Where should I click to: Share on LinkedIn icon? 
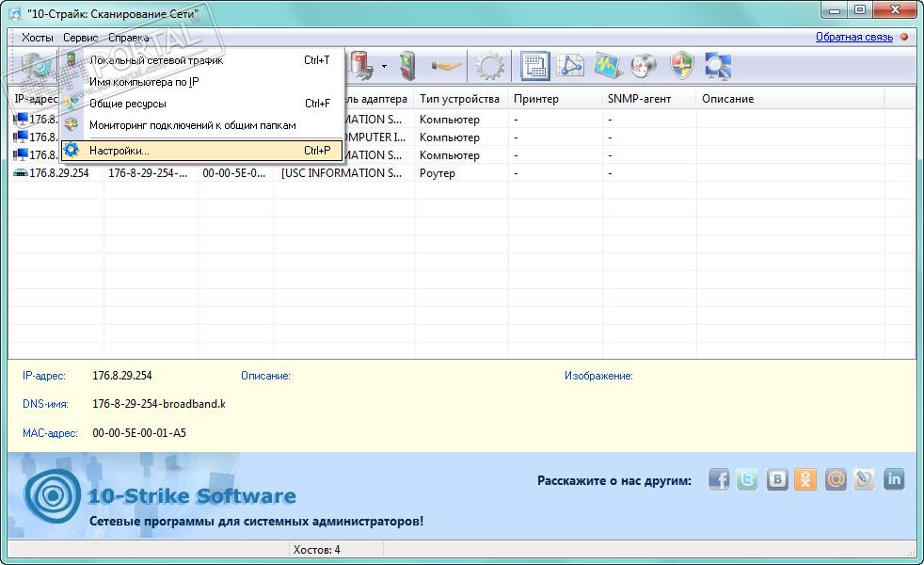[x=894, y=479]
